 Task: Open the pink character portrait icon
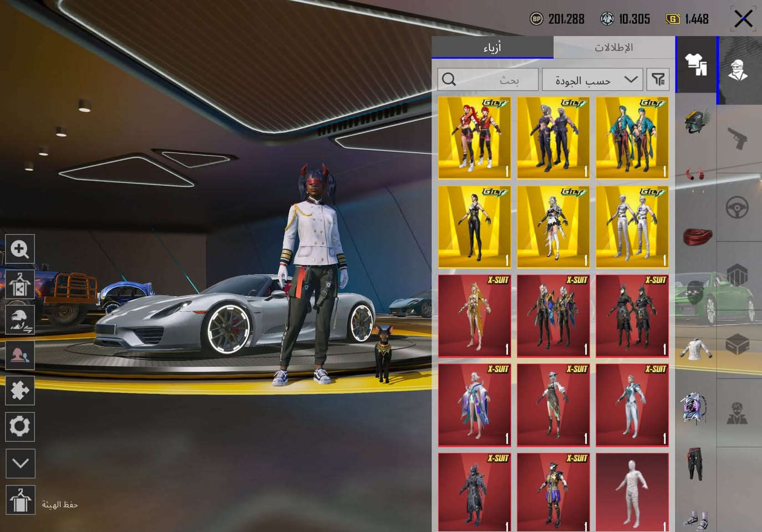click(x=20, y=355)
